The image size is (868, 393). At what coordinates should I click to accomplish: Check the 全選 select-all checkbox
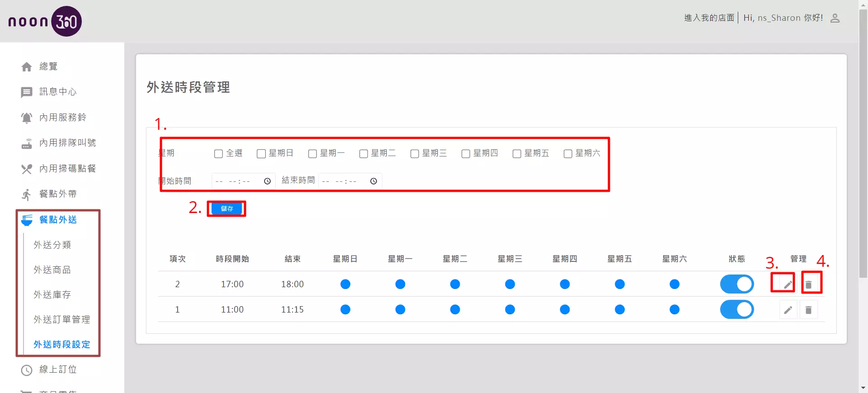click(218, 154)
